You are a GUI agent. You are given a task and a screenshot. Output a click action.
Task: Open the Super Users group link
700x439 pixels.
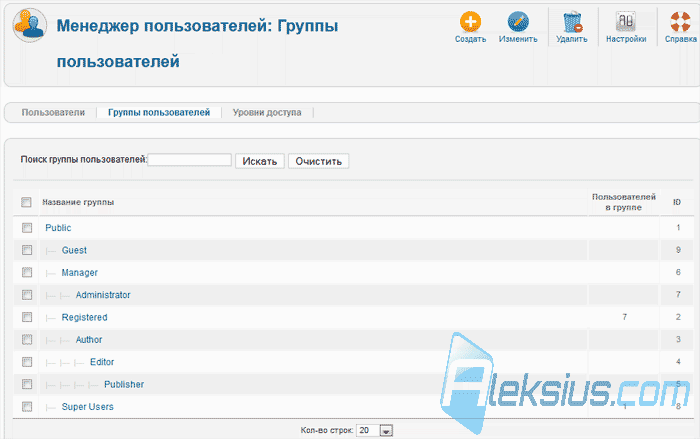coord(88,406)
